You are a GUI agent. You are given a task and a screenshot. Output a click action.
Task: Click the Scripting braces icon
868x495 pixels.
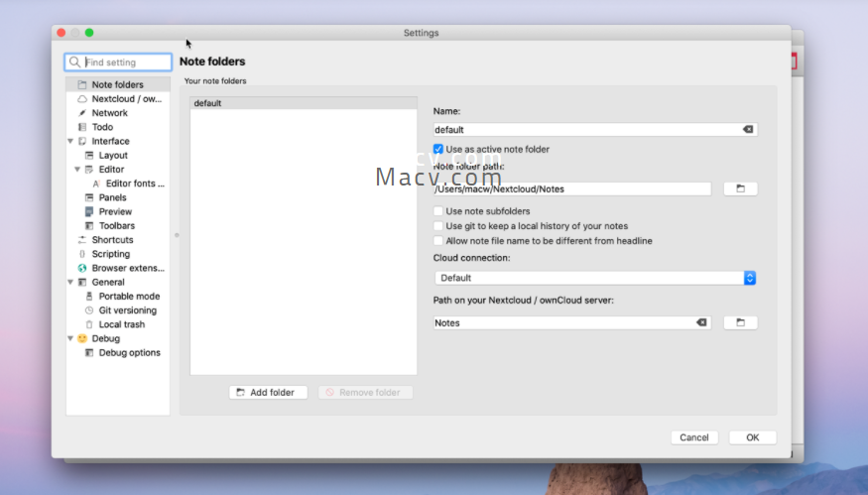82,254
